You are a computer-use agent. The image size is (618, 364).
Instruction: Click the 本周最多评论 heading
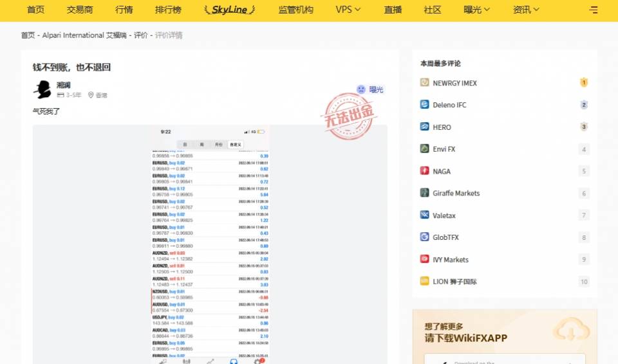(440, 64)
